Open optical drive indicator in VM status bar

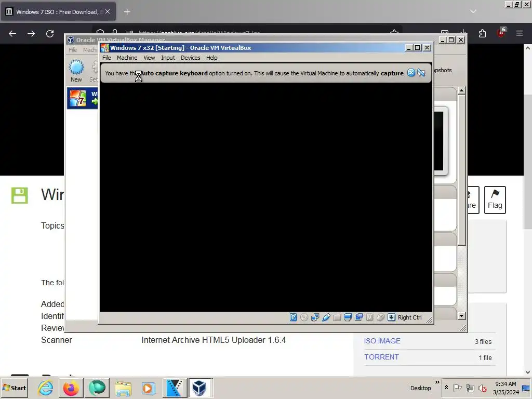(304, 317)
